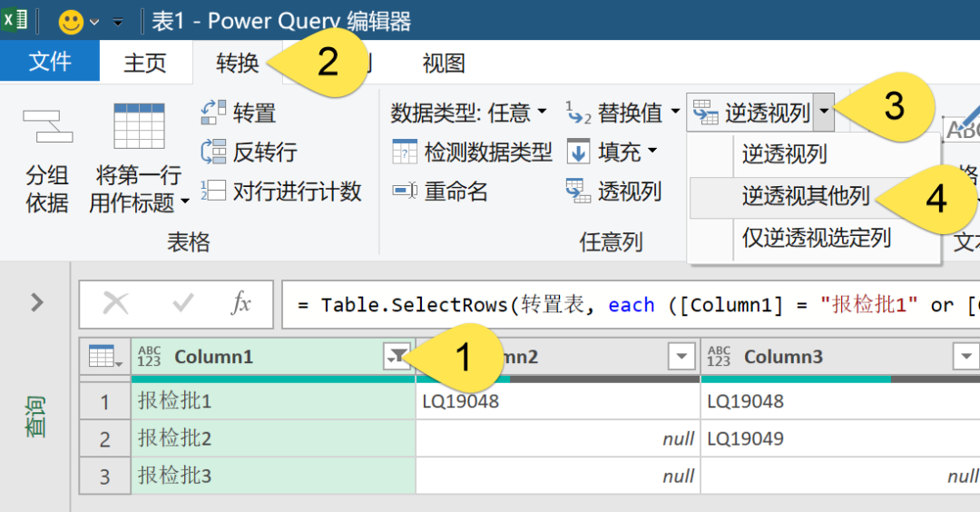Switch to the 主页 ribbon tab
The height and width of the screenshot is (512, 980).
coord(145,63)
